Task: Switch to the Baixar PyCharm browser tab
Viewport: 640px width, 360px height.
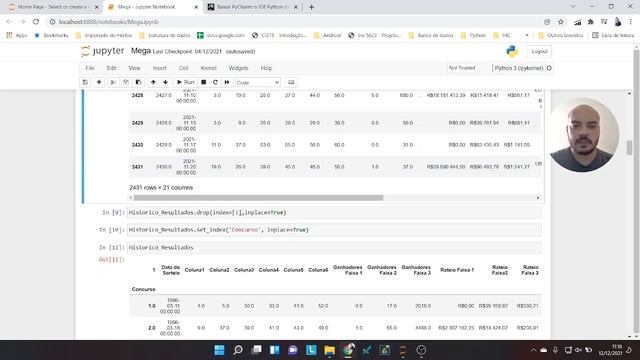Action: pos(253,7)
